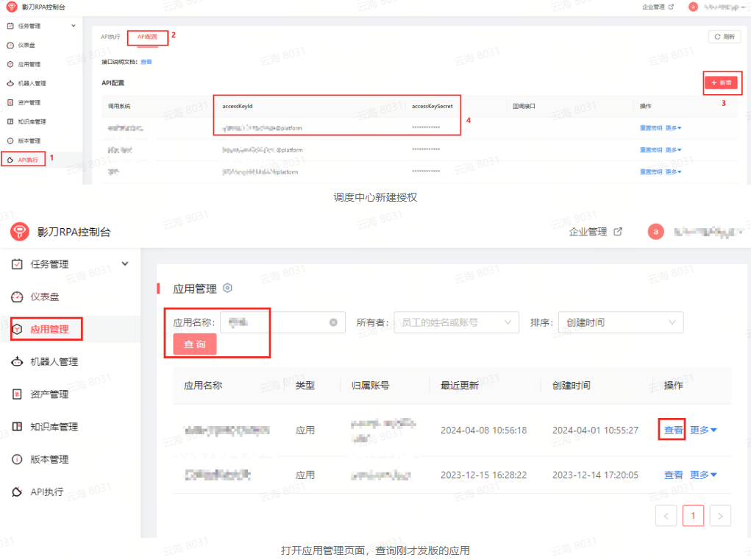
Task: Click the accessKeyId column header
Action: point(237,107)
